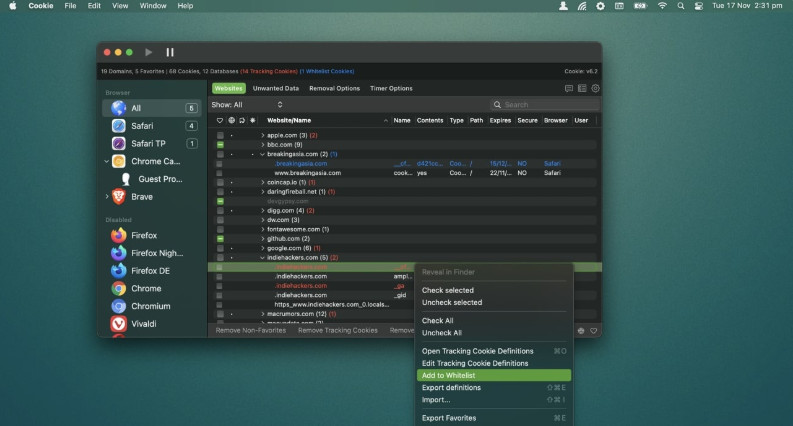Select the Safari browser icon
The width and height of the screenshot is (793, 426).
118,125
